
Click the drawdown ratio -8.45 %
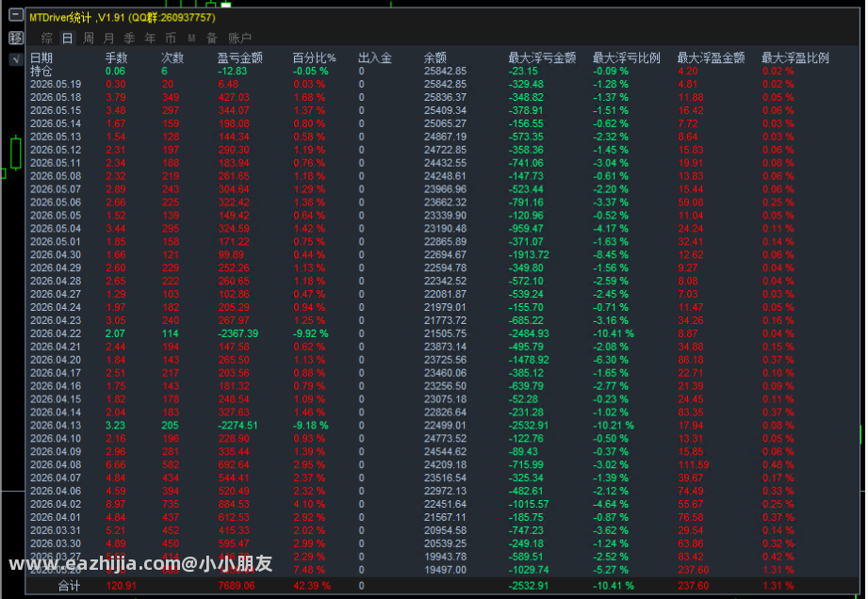pos(611,255)
